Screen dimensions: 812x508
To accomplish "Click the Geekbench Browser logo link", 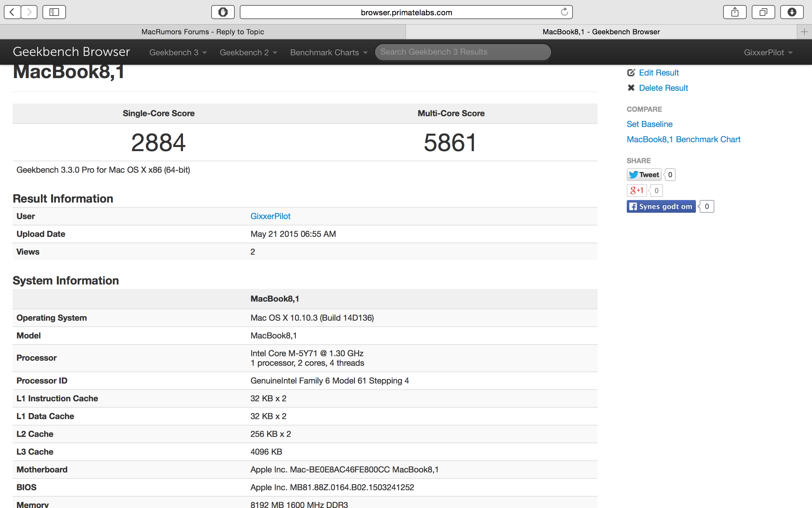I will point(71,52).
